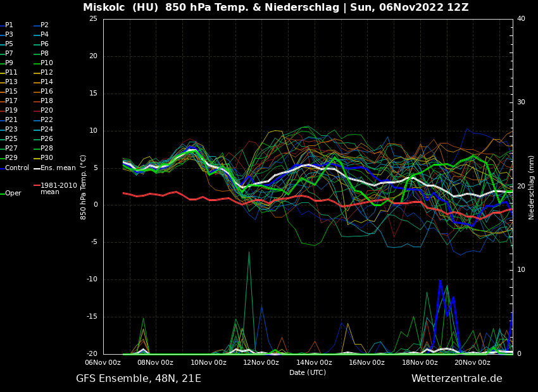Viewport: 538px width, 392px height.
Task: Click the Wetterzentrale.de text
Action: pyautogui.click(x=456, y=379)
